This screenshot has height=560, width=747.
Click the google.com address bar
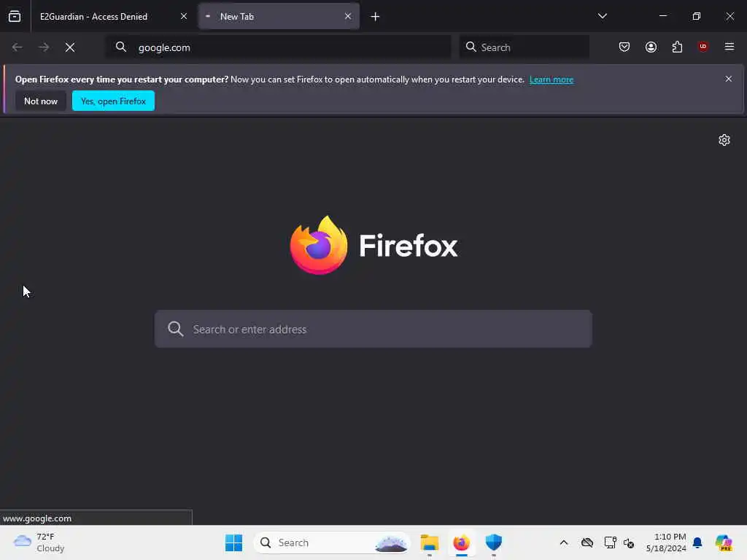tap(278, 47)
